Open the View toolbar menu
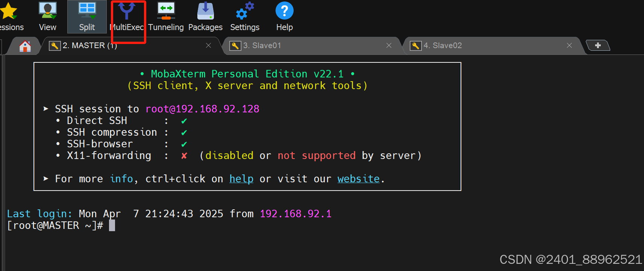The image size is (644, 271). coord(48,17)
